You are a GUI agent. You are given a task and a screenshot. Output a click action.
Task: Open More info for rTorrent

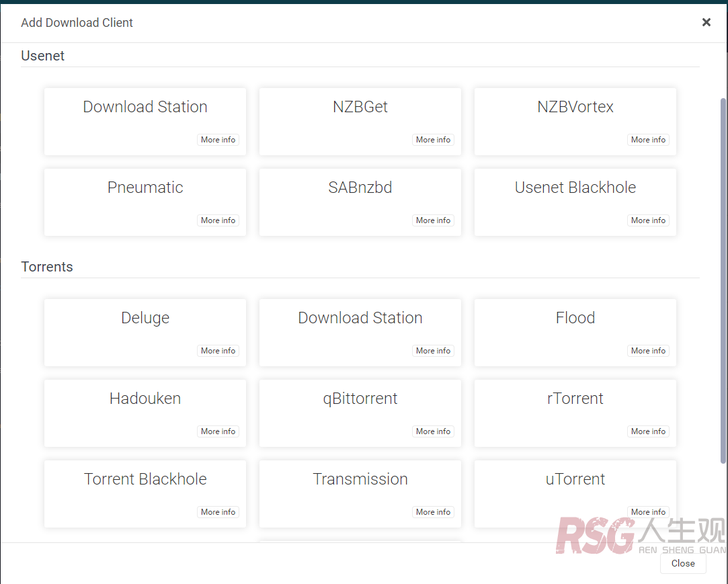click(648, 431)
